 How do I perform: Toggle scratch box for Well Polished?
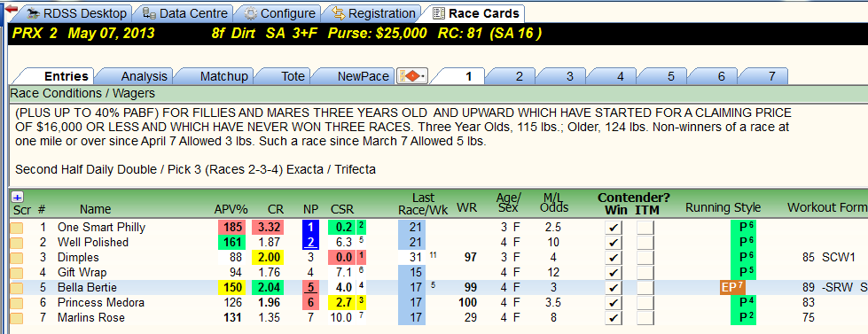[17, 243]
